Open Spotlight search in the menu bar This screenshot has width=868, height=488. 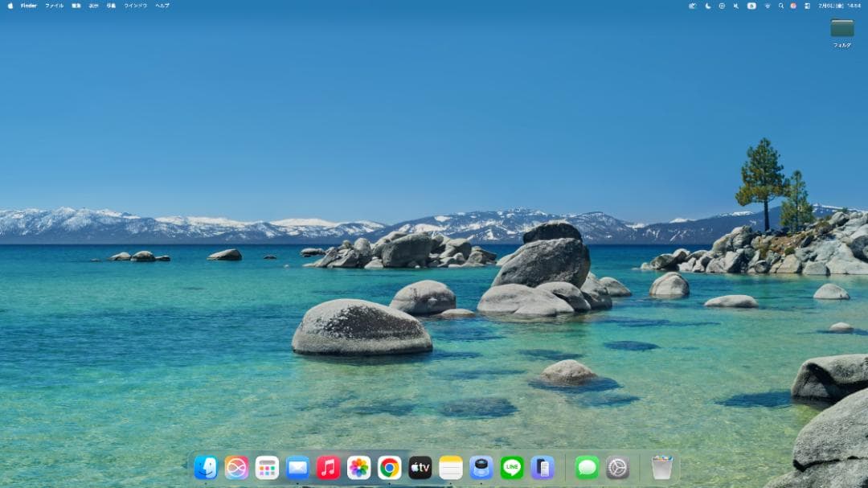[781, 6]
